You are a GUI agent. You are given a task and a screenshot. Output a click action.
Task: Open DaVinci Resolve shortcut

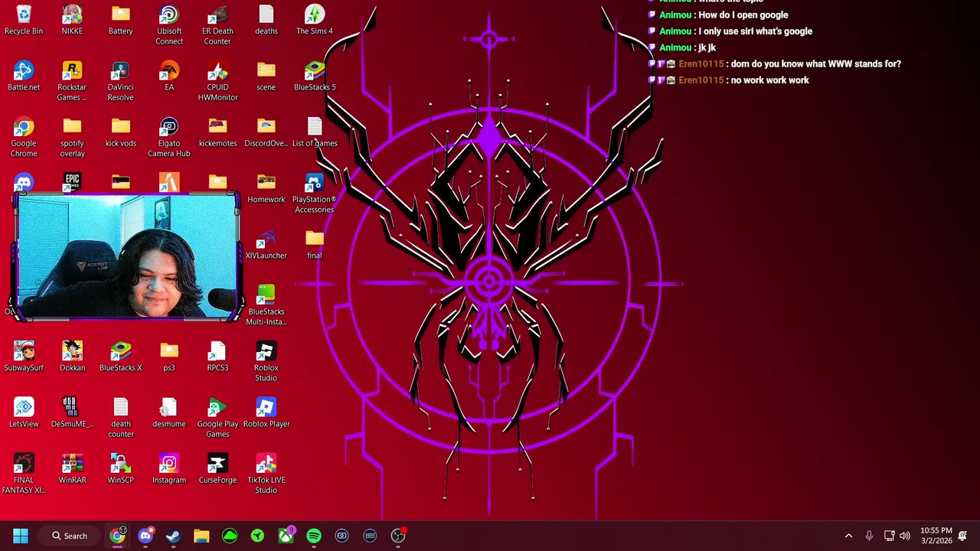click(x=121, y=81)
